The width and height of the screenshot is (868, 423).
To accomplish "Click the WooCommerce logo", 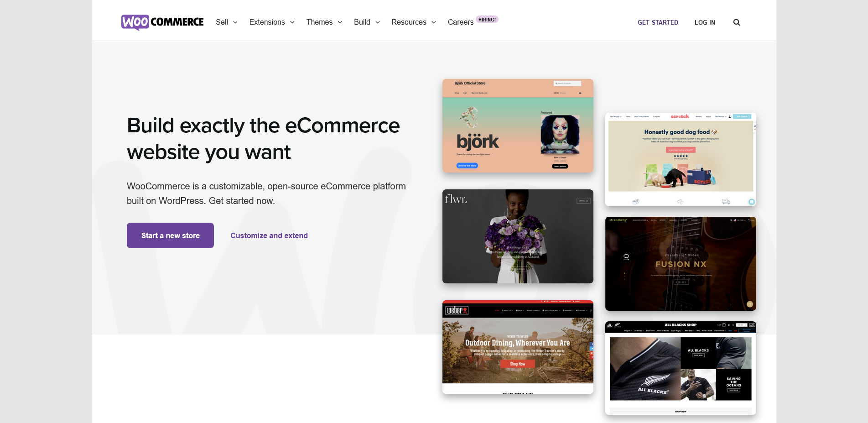I will tap(162, 22).
